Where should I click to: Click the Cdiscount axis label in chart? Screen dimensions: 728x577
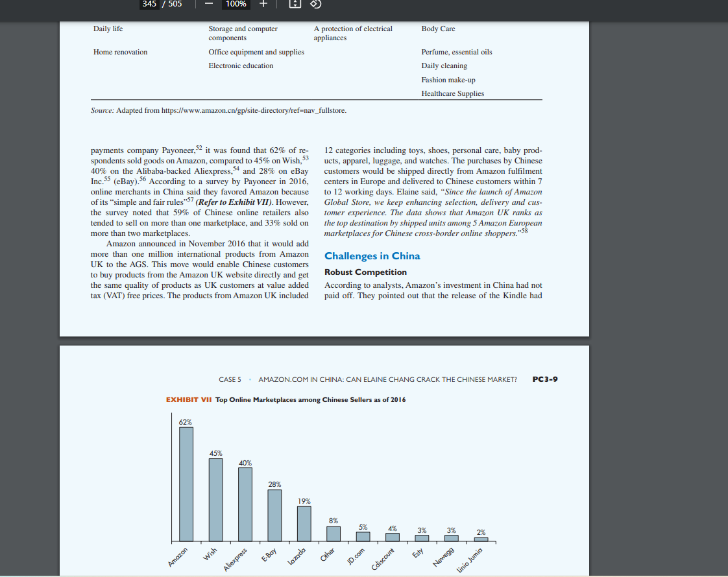(383, 559)
